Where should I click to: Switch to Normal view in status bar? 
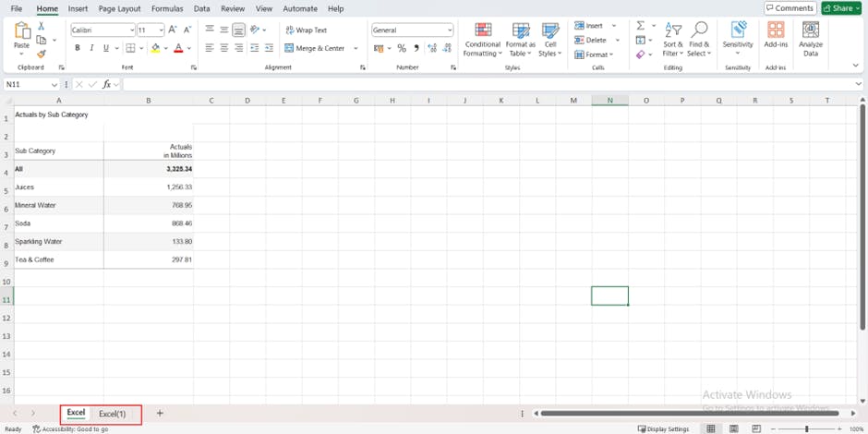click(711, 429)
